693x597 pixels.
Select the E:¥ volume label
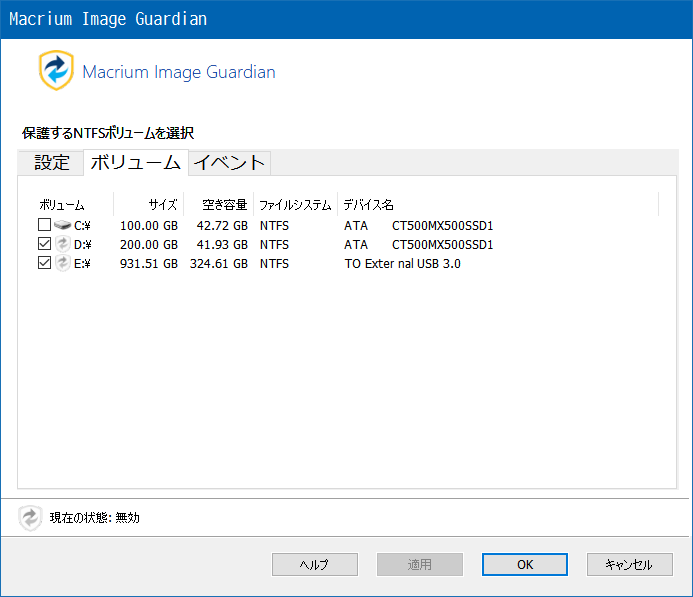[x=82, y=263]
